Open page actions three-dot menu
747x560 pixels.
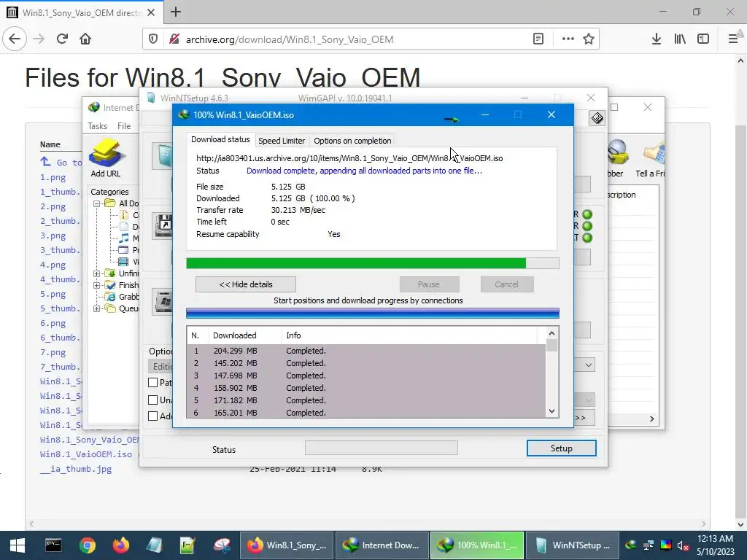[x=568, y=39]
